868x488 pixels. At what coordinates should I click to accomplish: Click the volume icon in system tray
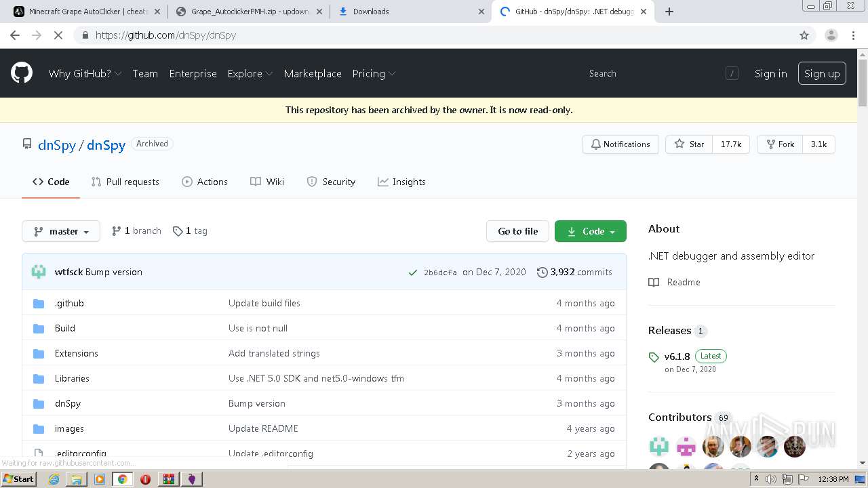click(771, 479)
